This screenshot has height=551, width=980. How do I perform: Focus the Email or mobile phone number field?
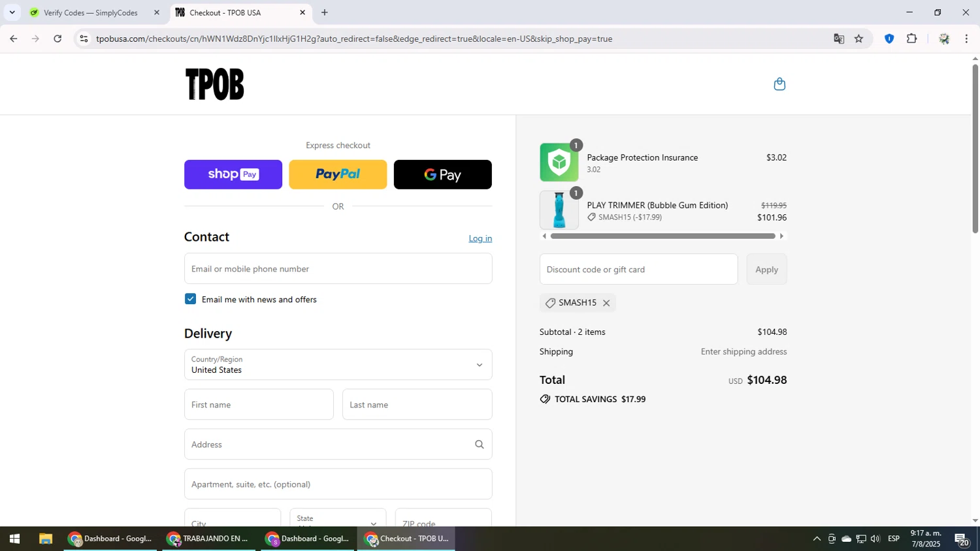click(338, 268)
